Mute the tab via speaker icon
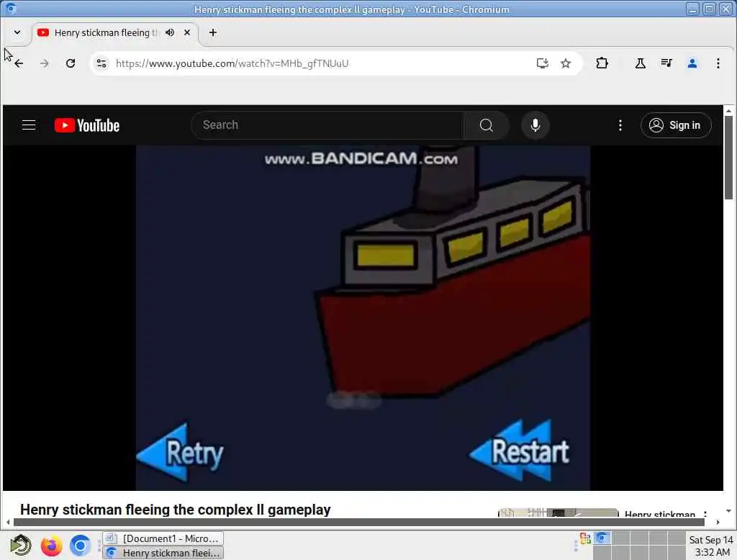 point(170,32)
